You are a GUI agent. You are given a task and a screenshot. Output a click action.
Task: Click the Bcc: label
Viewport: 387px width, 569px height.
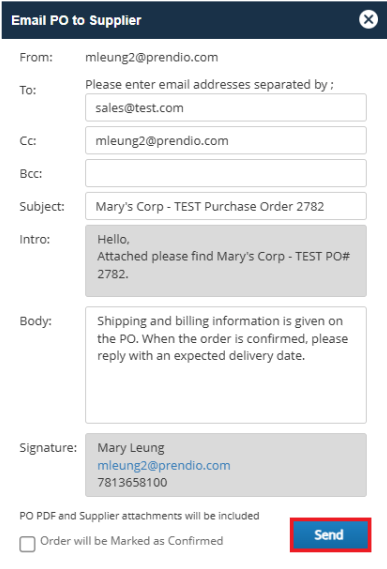point(31,173)
